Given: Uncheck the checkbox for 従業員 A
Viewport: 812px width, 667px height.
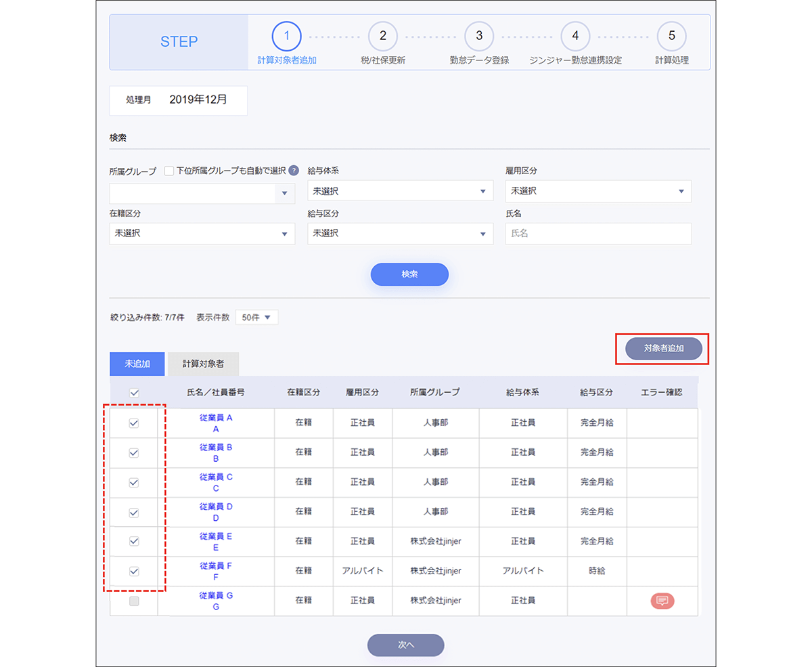Looking at the screenshot, I should click(x=134, y=423).
